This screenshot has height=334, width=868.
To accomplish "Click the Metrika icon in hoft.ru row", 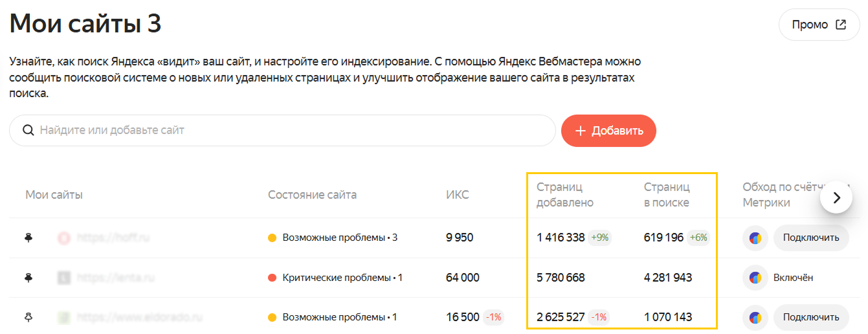I will pyautogui.click(x=755, y=238).
